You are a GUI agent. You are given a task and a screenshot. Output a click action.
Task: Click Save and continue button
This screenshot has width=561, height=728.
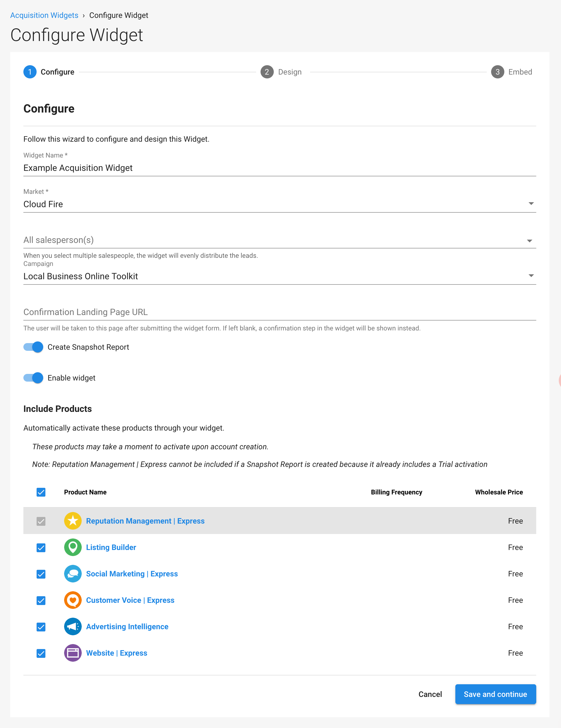pos(495,694)
